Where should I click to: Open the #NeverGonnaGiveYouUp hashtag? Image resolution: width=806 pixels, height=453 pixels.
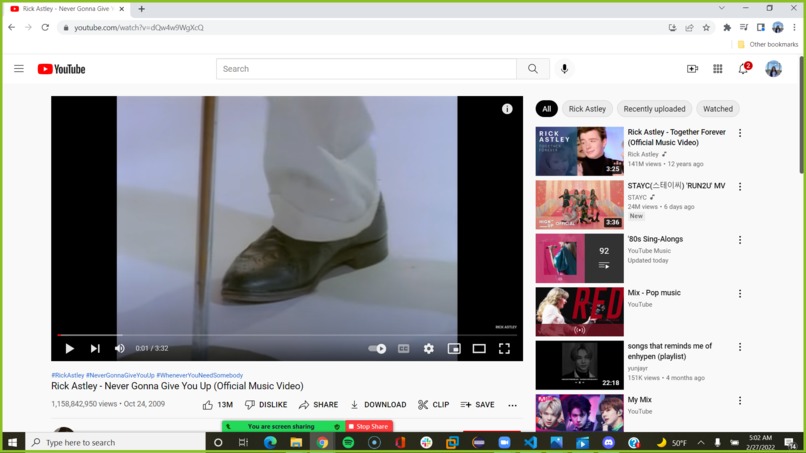pyautogui.click(x=120, y=375)
